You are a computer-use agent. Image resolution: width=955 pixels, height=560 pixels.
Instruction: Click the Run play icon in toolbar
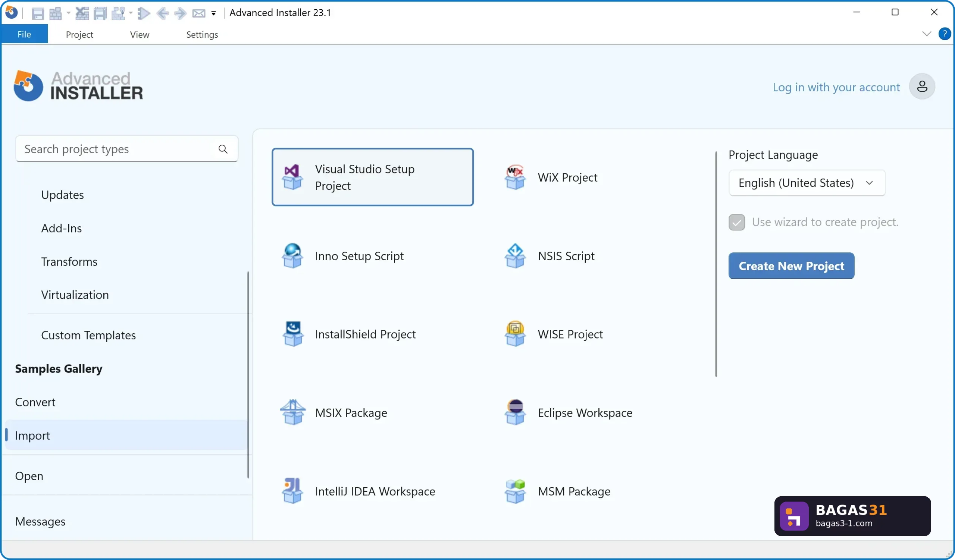144,13
